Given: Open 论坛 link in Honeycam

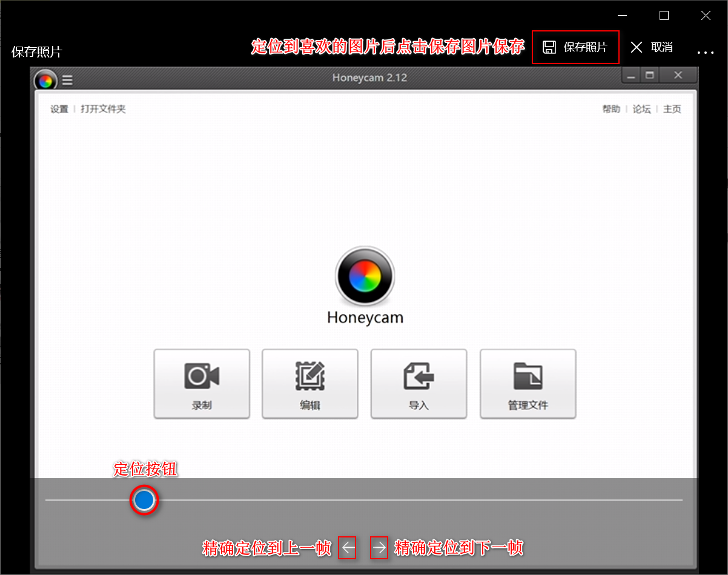Looking at the screenshot, I should coord(641,109).
